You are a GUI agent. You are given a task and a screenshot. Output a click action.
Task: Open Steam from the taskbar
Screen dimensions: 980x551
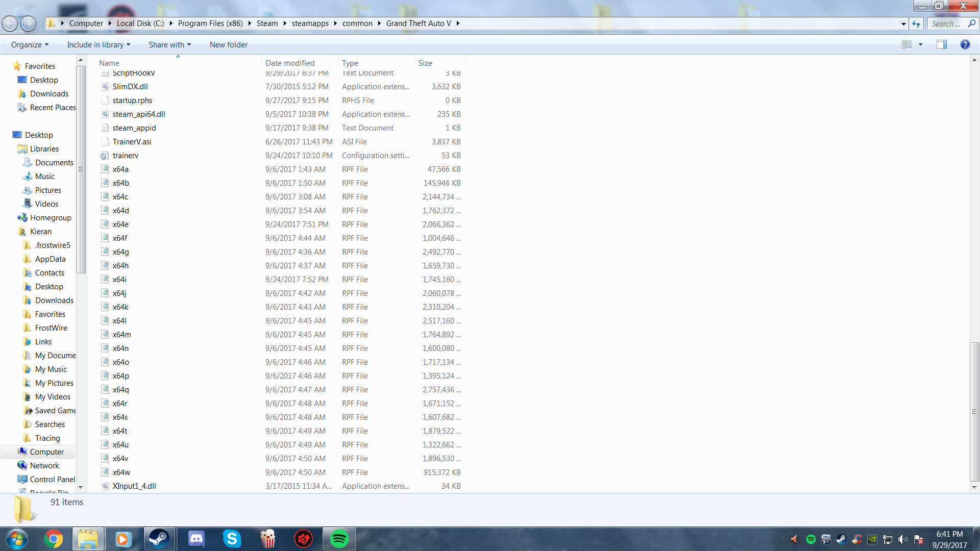tap(159, 539)
